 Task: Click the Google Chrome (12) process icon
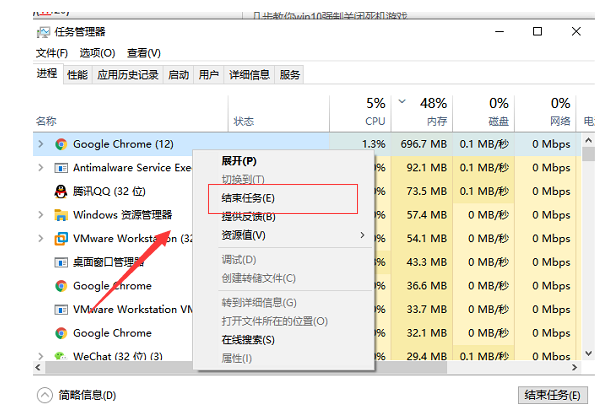(61, 144)
